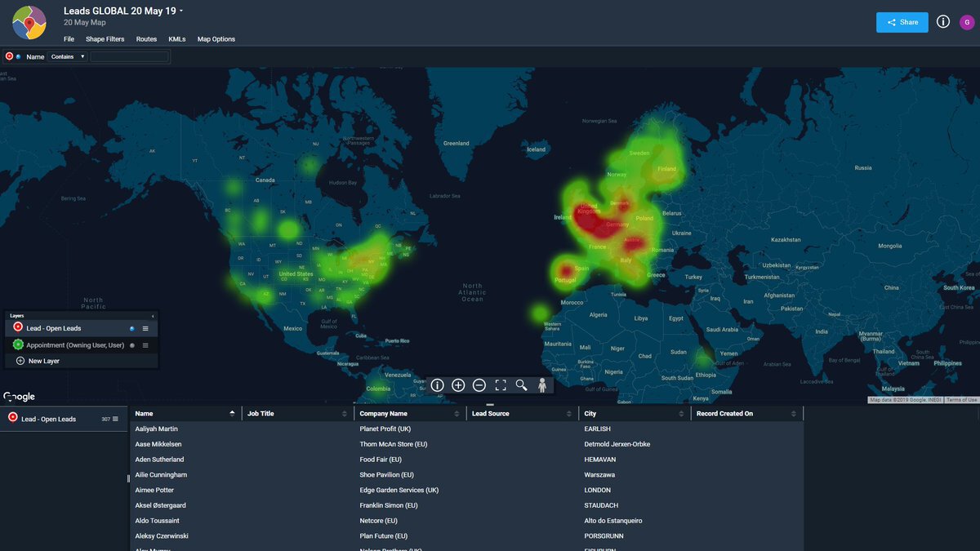The height and width of the screenshot is (551, 980).
Task: Enter fullscreen map view
Action: point(501,385)
